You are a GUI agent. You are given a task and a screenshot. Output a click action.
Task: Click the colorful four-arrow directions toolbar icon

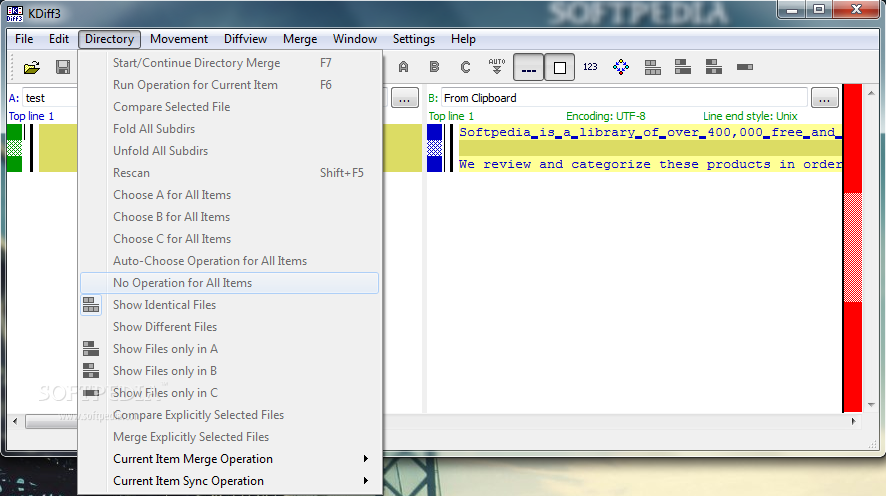pos(621,67)
